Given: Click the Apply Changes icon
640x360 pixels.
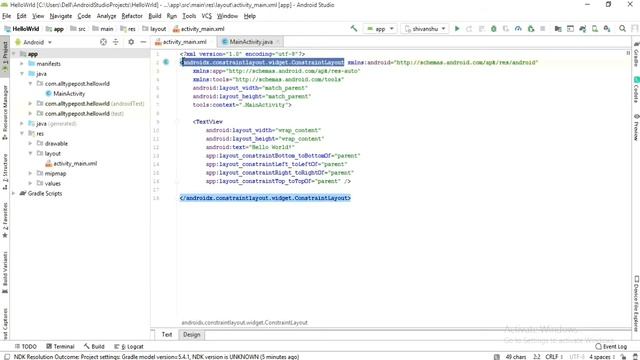Looking at the screenshot, I should (469, 29).
